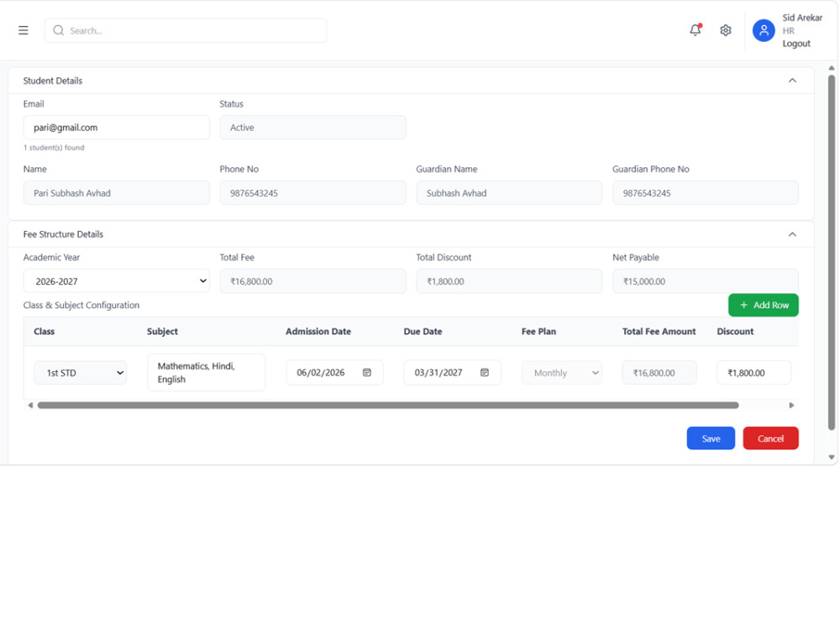Click the 'Class & Subject Configuration' label
The image size is (840, 630).
pos(81,306)
